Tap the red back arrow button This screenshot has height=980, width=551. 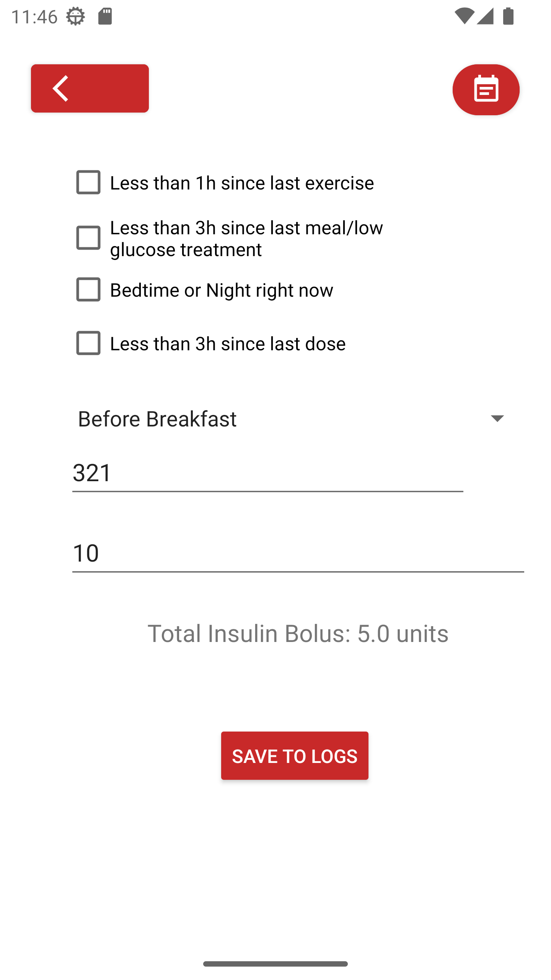coord(90,88)
